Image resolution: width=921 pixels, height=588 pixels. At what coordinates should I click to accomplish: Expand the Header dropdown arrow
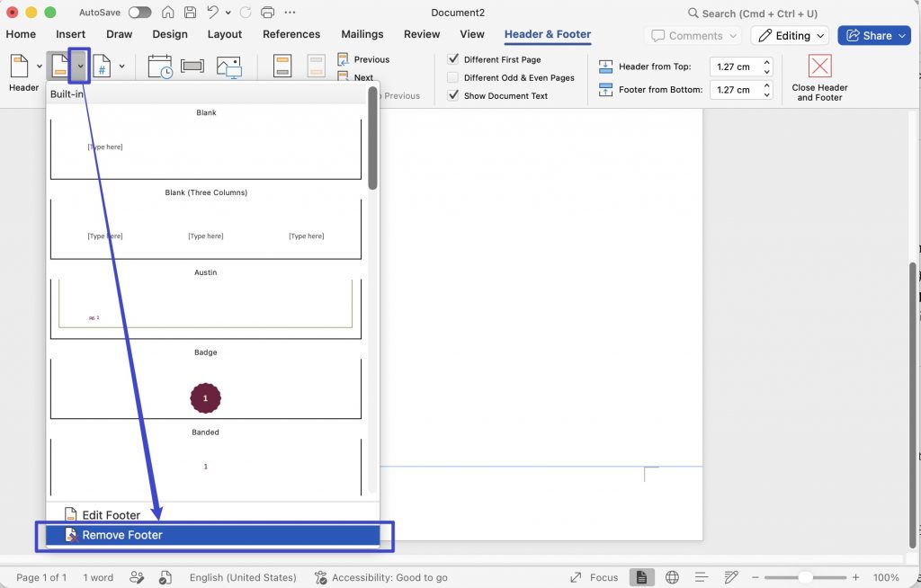(x=40, y=66)
